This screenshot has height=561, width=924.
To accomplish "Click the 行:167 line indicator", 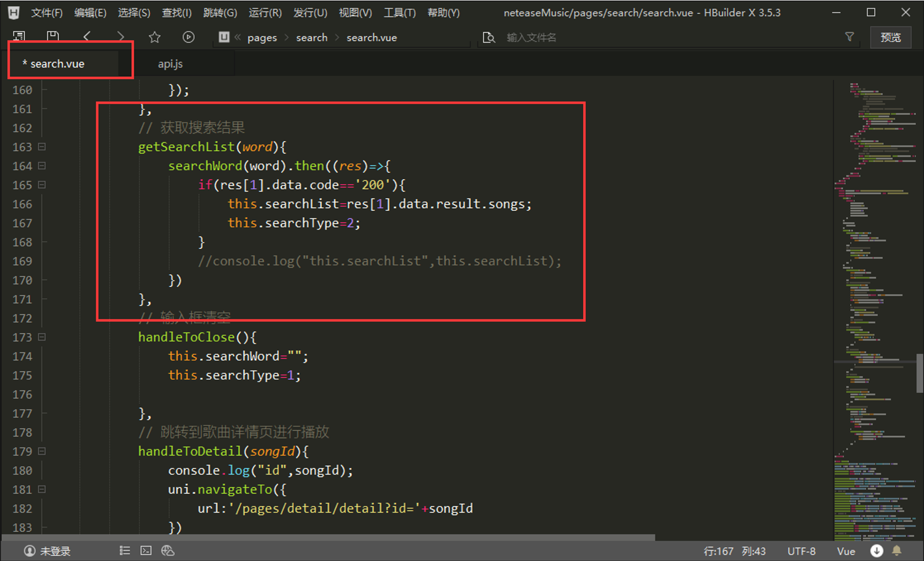I will pyautogui.click(x=718, y=551).
